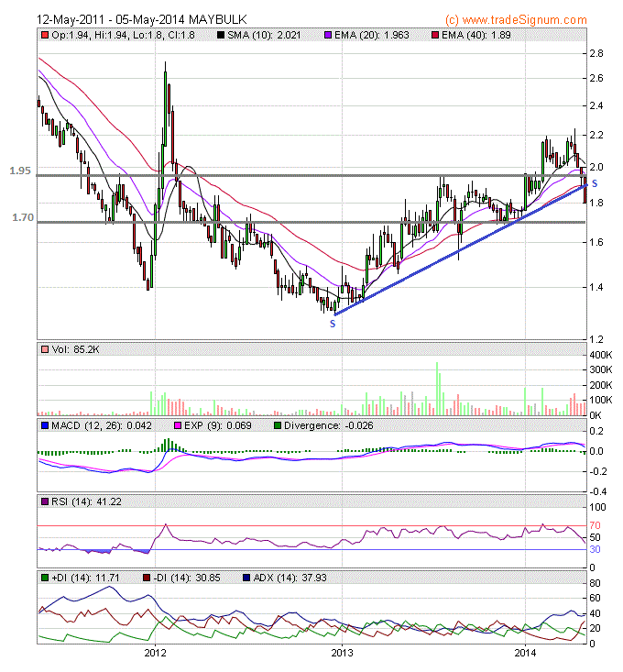
Task: Click the dark red -DI (14) legend swatch
Action: coord(147,578)
